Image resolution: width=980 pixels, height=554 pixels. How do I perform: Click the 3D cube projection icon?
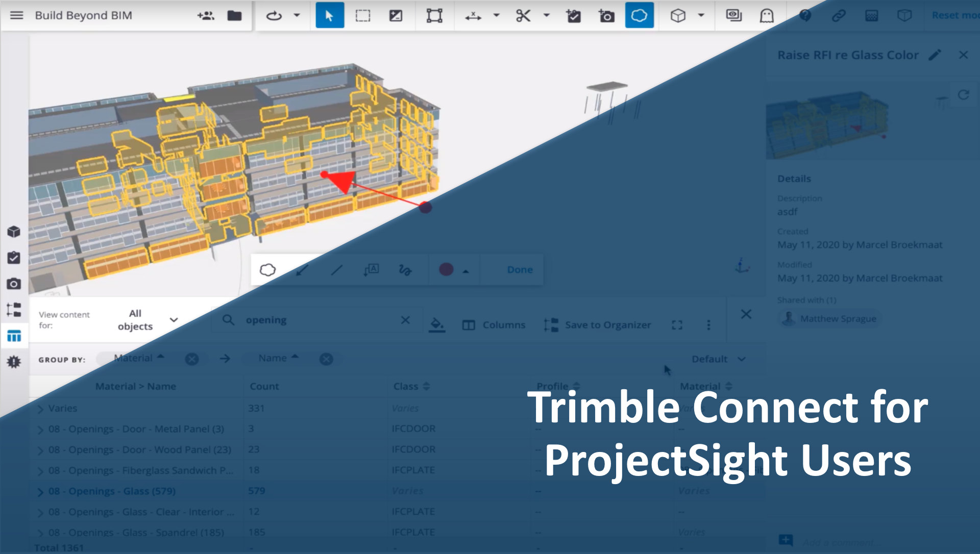pos(678,15)
